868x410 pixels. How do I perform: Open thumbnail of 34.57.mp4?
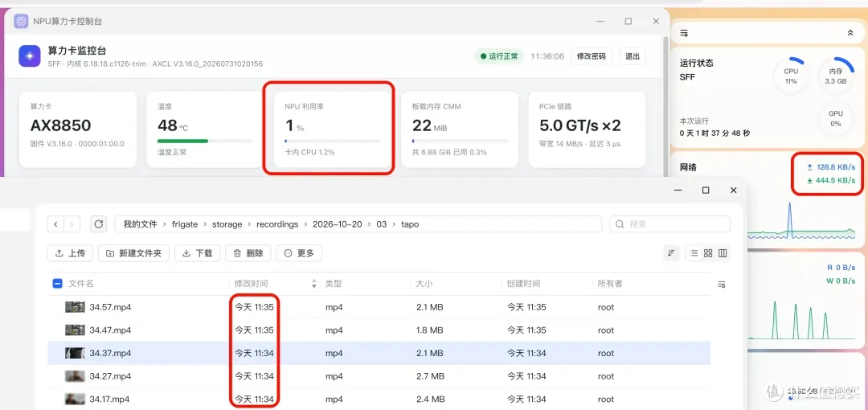coord(76,307)
